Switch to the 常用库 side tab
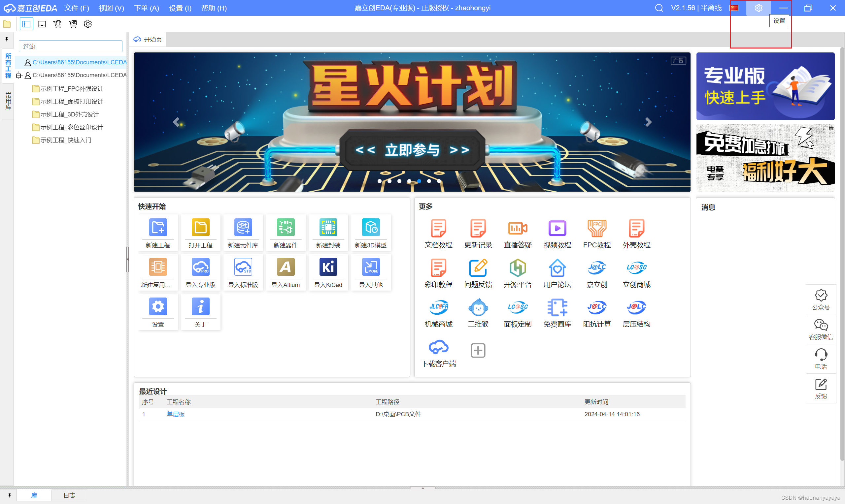 tap(8, 101)
